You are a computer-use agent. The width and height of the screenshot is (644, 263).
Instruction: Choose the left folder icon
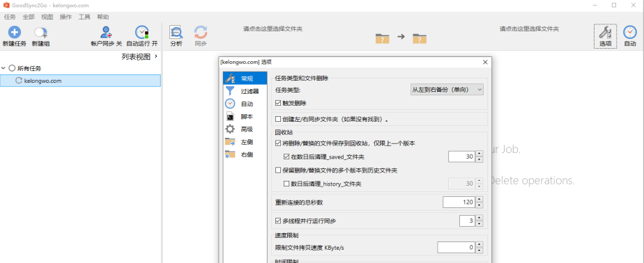(x=383, y=38)
